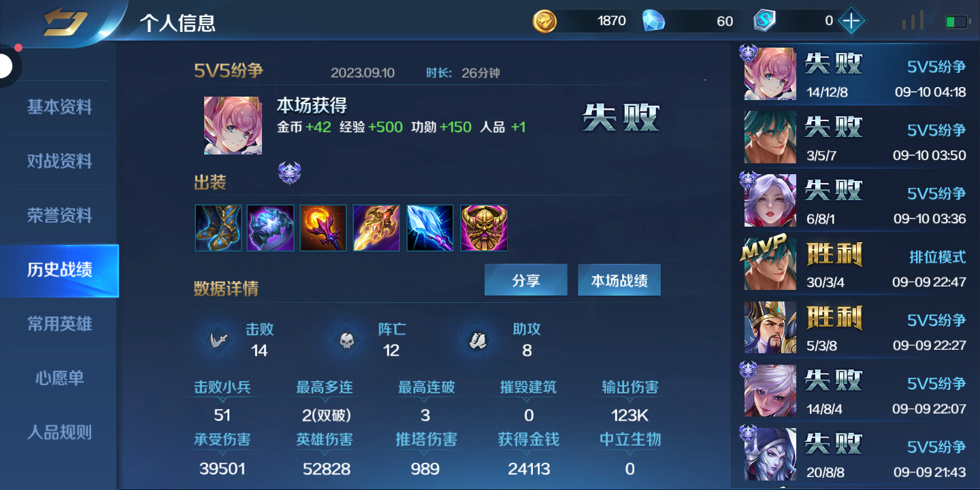Screen dimensions: 980x490
Task: Open the 胜利 match record 5/3/8
Action: tap(856, 327)
